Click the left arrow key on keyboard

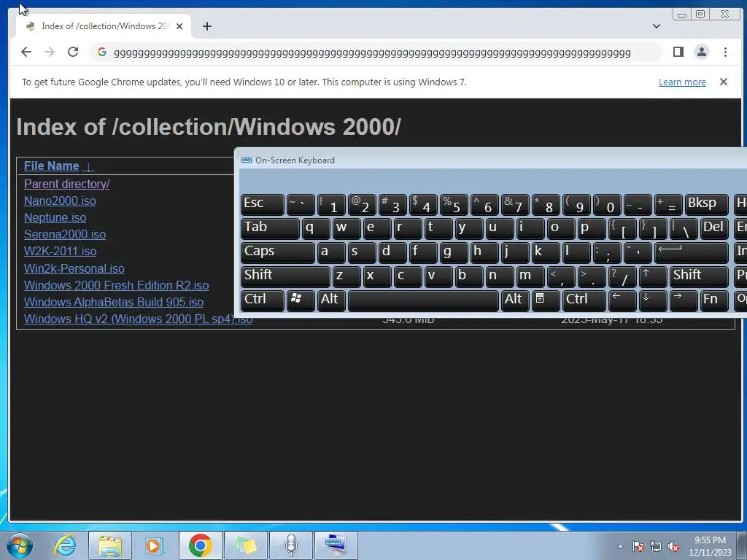point(622,300)
